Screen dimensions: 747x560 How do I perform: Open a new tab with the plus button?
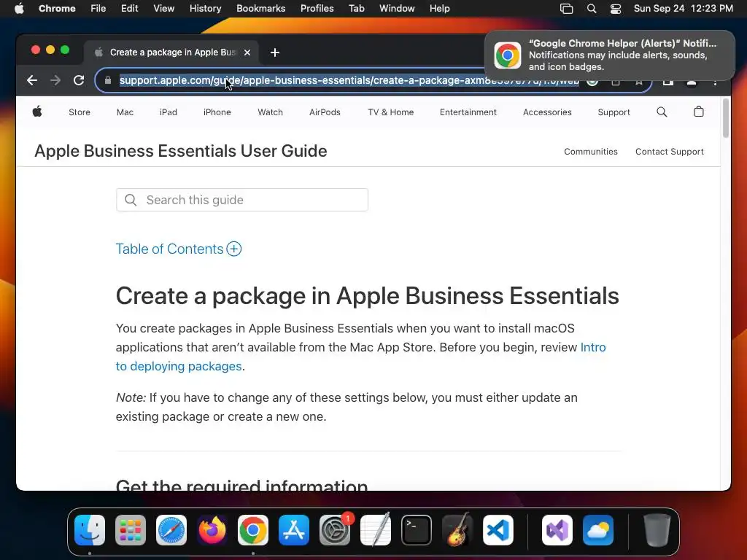pyautogui.click(x=275, y=52)
